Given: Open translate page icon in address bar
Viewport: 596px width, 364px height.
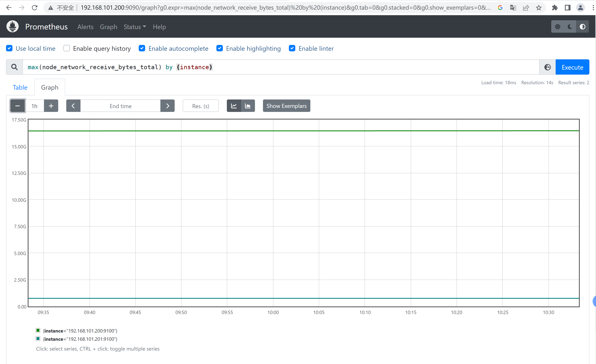Looking at the screenshot, I should [513, 8].
